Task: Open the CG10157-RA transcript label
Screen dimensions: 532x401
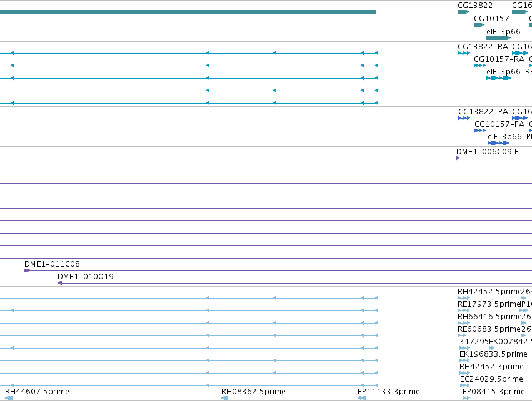Action: (499, 59)
